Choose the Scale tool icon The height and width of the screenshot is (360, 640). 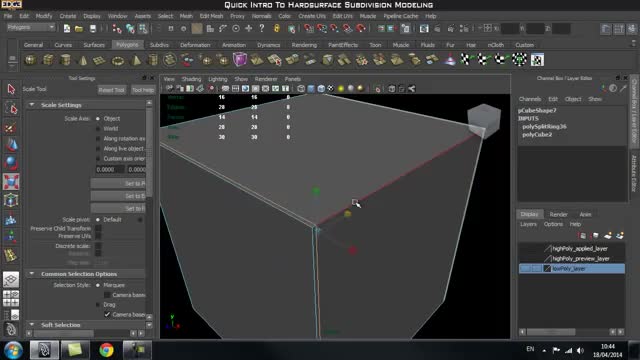pos(11,182)
